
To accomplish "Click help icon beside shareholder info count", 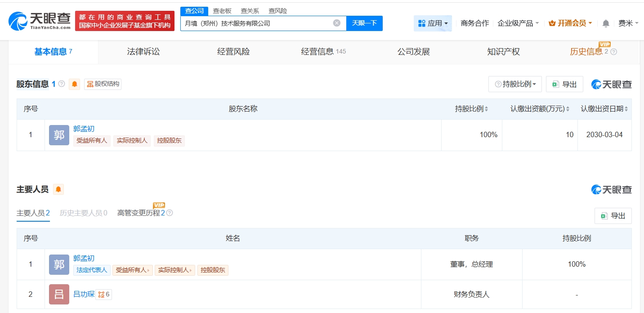I will (62, 84).
